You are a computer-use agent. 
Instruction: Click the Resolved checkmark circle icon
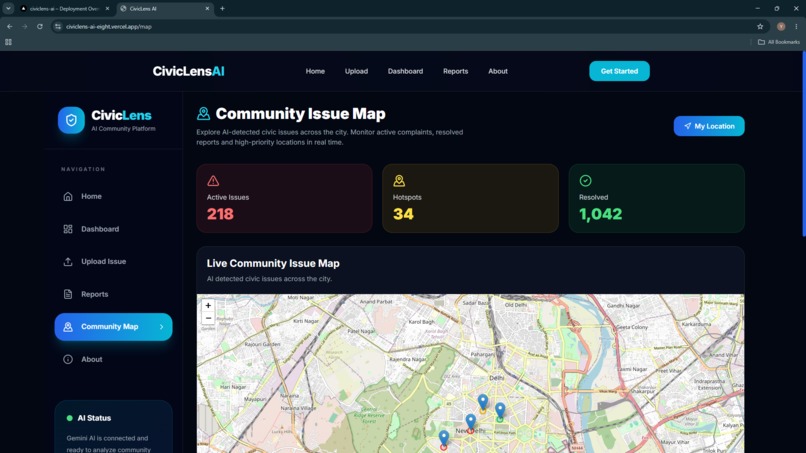[x=585, y=180]
